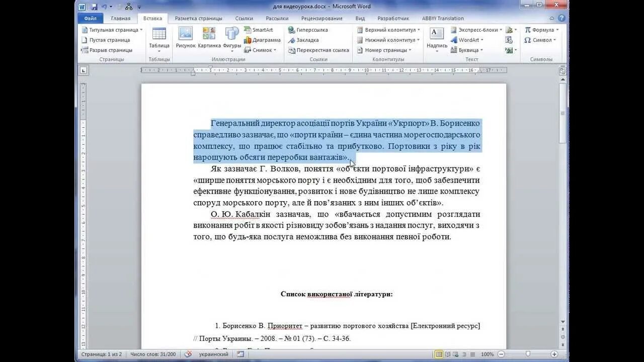Viewport: 644px width, 362px height.
Task: Switch to Рецензирование tab
Action: (x=322, y=19)
